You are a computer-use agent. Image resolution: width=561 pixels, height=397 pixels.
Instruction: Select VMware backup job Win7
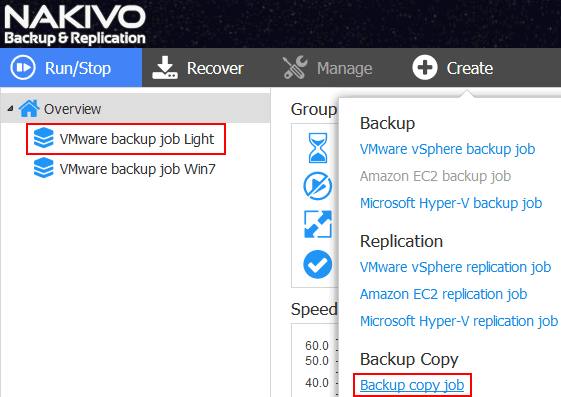coord(137,169)
